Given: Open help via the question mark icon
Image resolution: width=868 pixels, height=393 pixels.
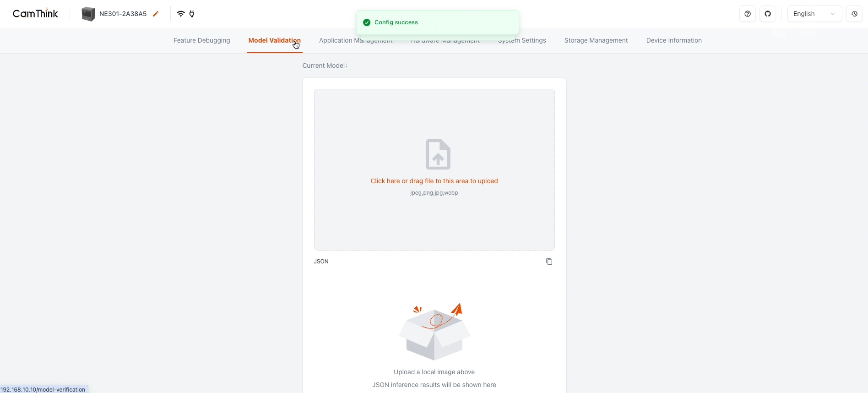Looking at the screenshot, I should coord(748,14).
